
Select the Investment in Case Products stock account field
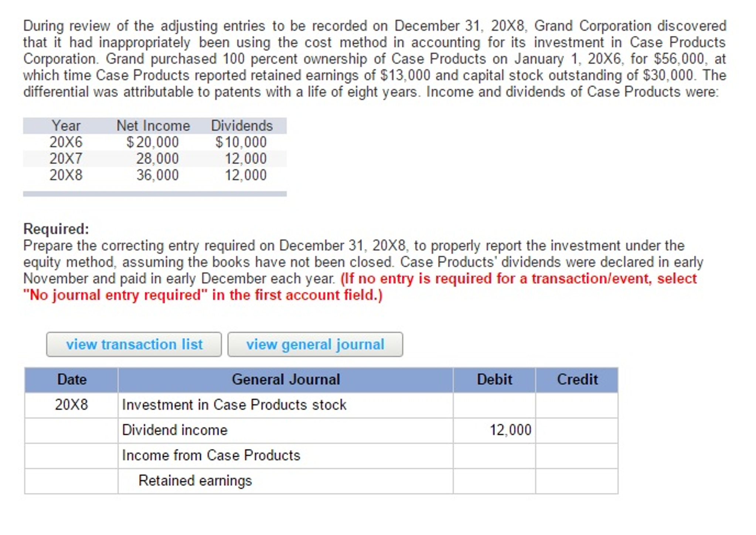click(285, 405)
